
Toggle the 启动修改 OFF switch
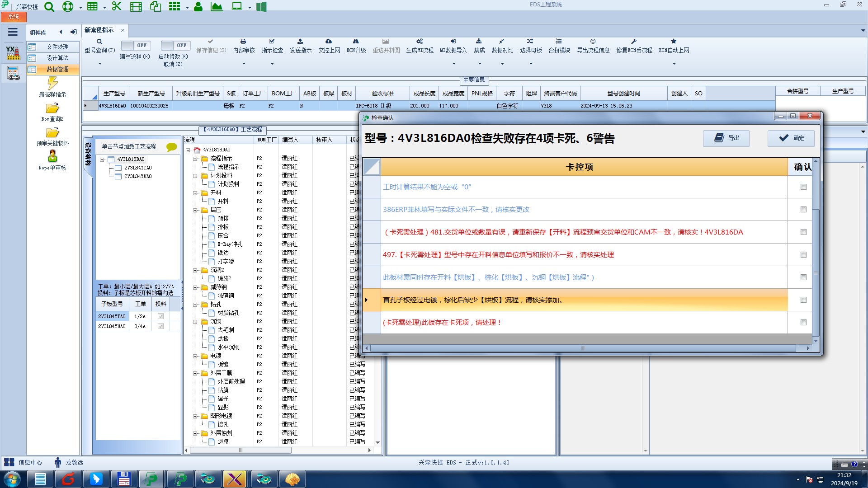pos(175,46)
